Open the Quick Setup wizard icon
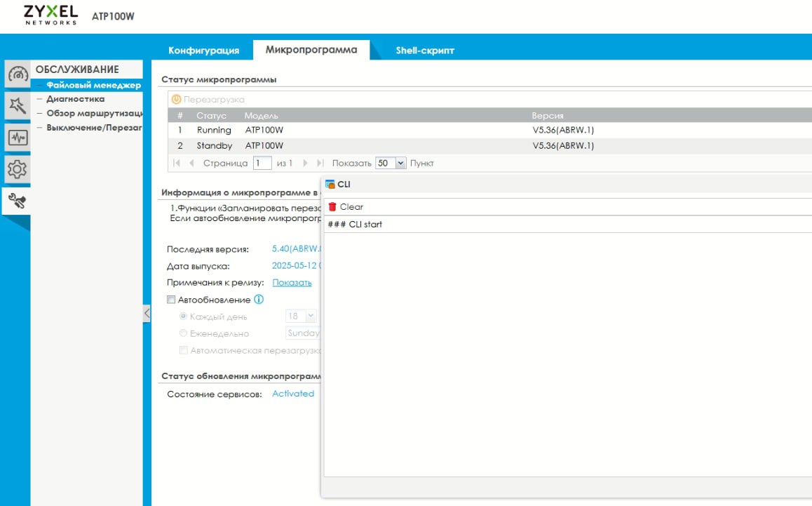The height and width of the screenshot is (506, 812). [x=17, y=106]
